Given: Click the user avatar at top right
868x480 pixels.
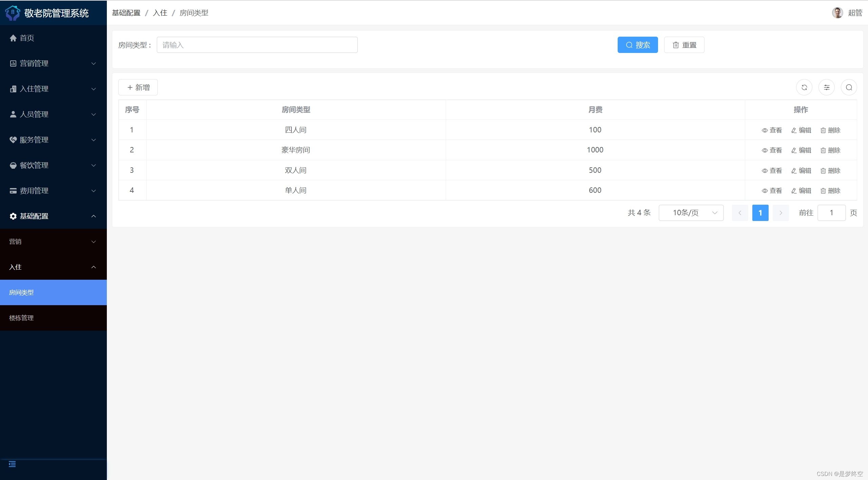Looking at the screenshot, I should 837,13.
